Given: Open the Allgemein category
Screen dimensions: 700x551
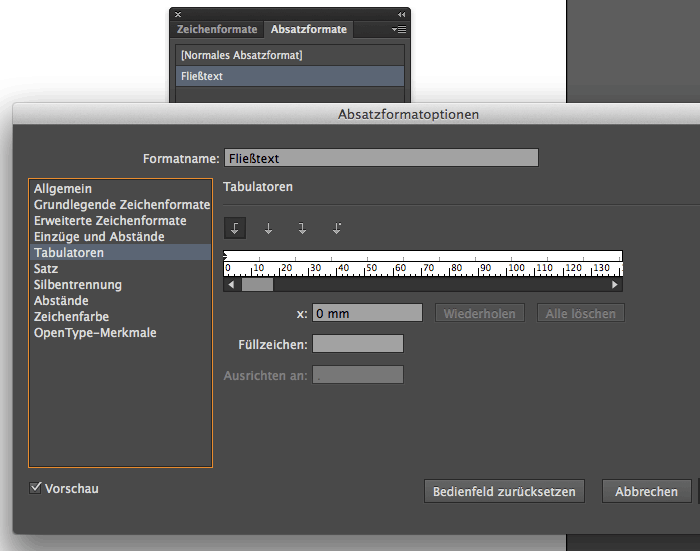Looking at the screenshot, I should 120,188.
